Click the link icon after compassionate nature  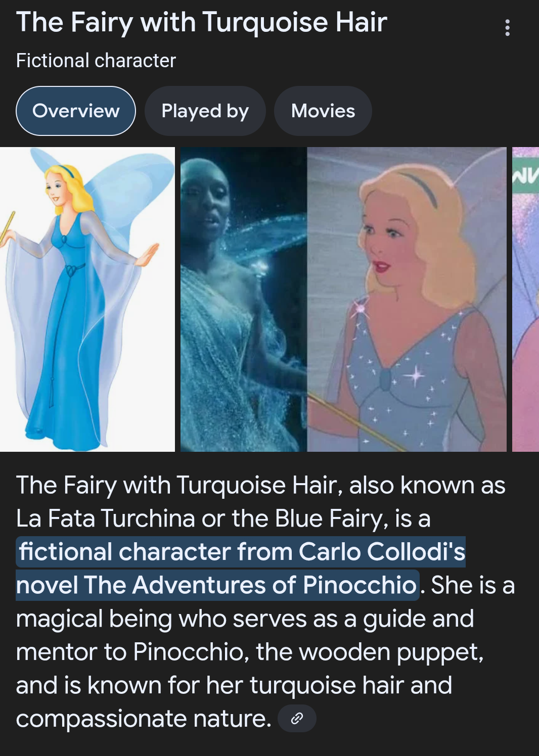click(x=297, y=718)
